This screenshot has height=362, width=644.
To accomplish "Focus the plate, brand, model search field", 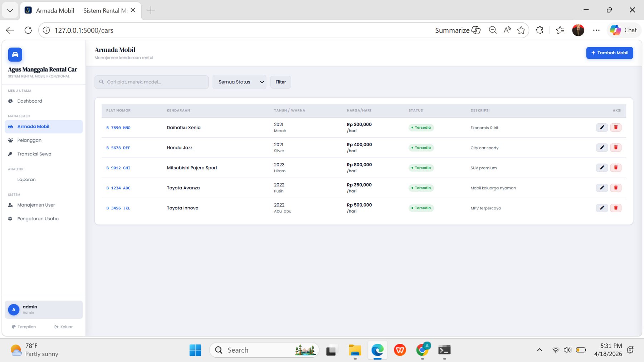I will tap(152, 82).
